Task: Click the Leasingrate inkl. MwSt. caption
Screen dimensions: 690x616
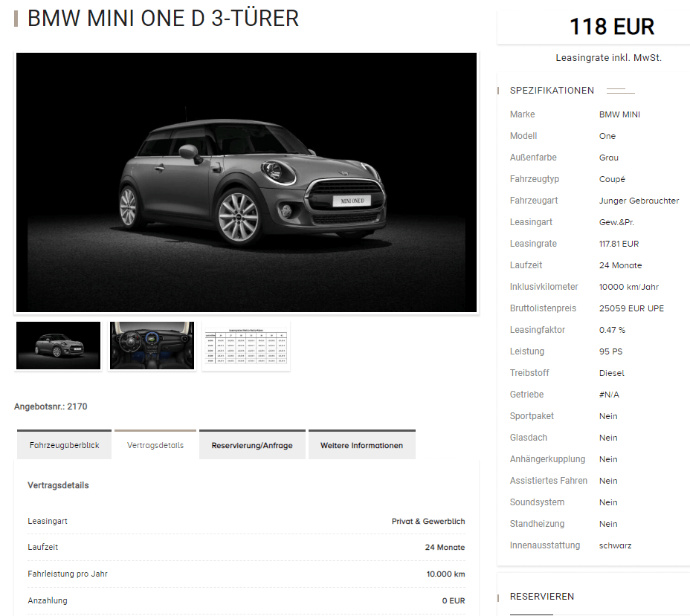Action: tap(609, 58)
